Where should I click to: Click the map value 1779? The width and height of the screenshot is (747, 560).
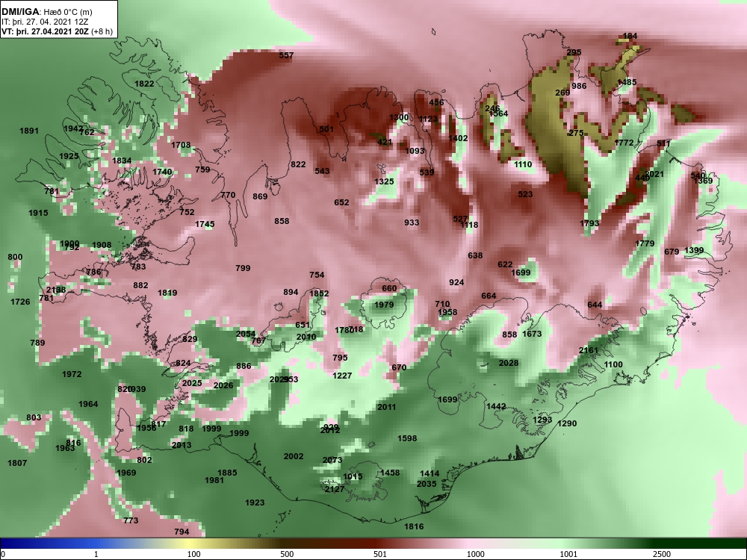tap(645, 243)
